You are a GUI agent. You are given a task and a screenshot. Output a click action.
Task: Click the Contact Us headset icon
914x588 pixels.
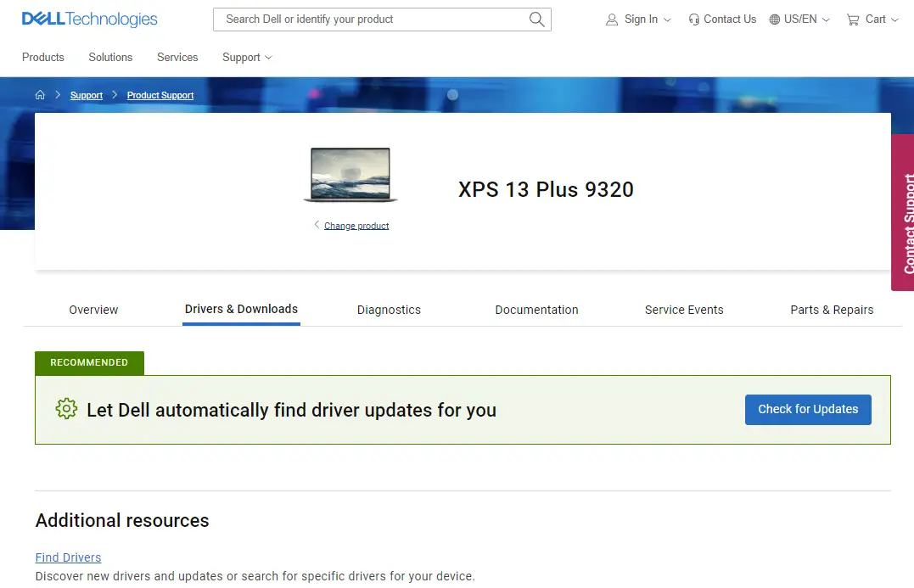pyautogui.click(x=694, y=20)
